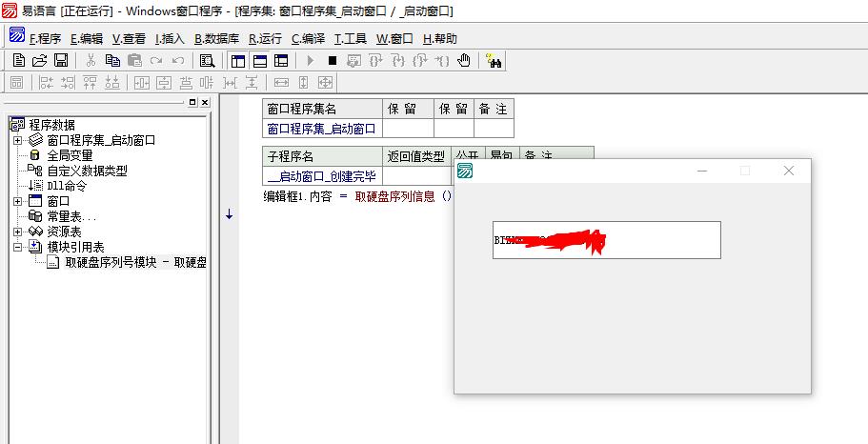Click the 窗口程序集_启动窗口 name cell

tap(322, 129)
